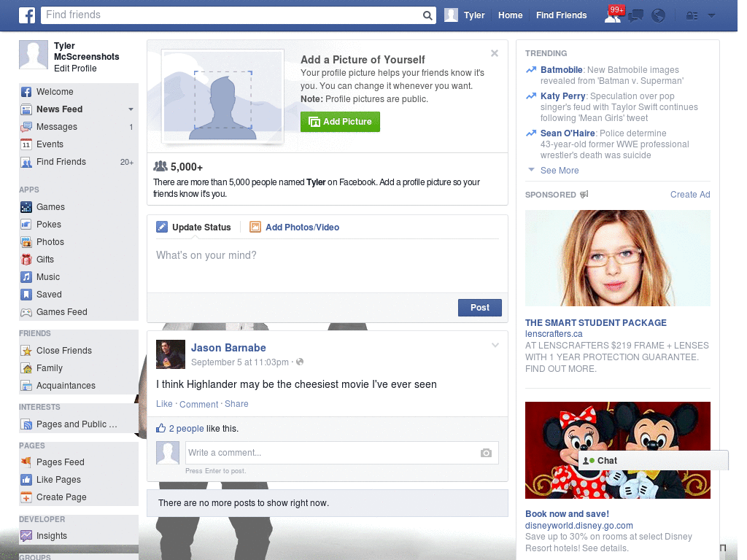Click THE SMART STUDENT PACKAGE ad title
The width and height of the screenshot is (747, 560).
(x=595, y=323)
